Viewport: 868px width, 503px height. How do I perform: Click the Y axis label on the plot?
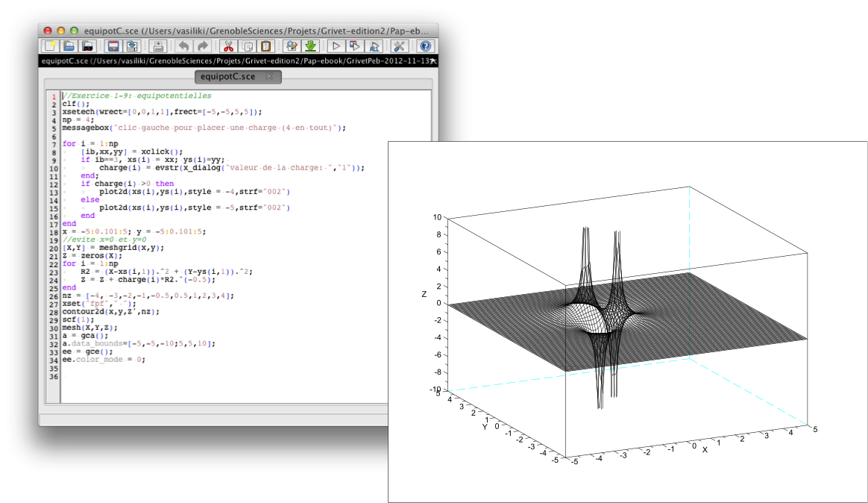click(x=485, y=427)
